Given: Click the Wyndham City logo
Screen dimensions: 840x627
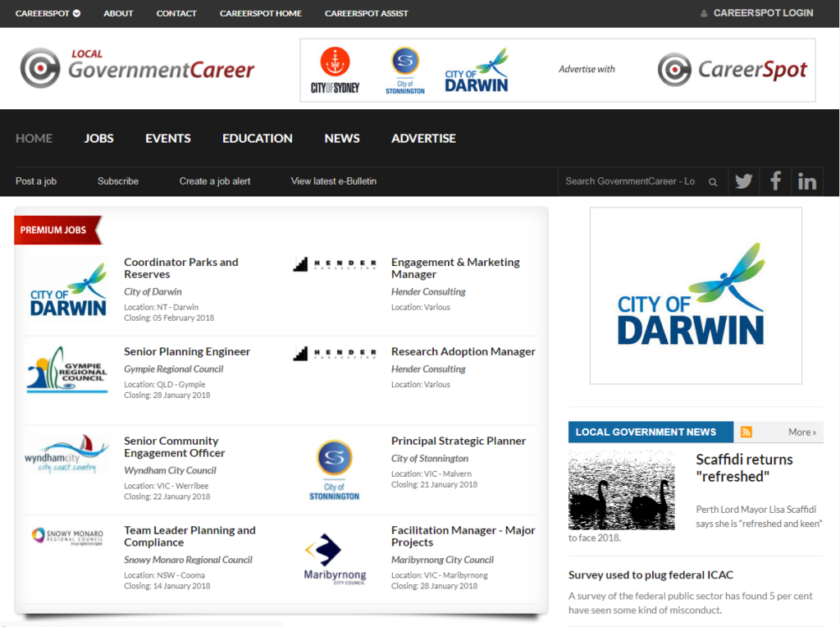Looking at the screenshot, I should [67, 454].
